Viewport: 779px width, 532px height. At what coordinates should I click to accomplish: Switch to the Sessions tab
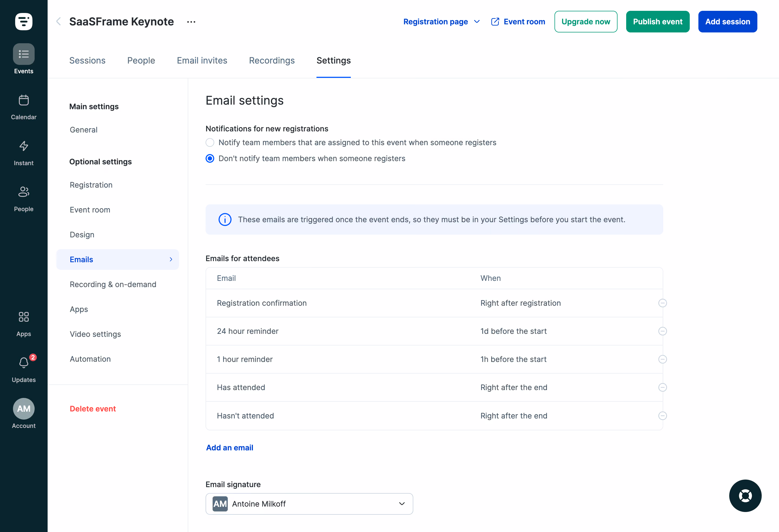tap(87, 60)
